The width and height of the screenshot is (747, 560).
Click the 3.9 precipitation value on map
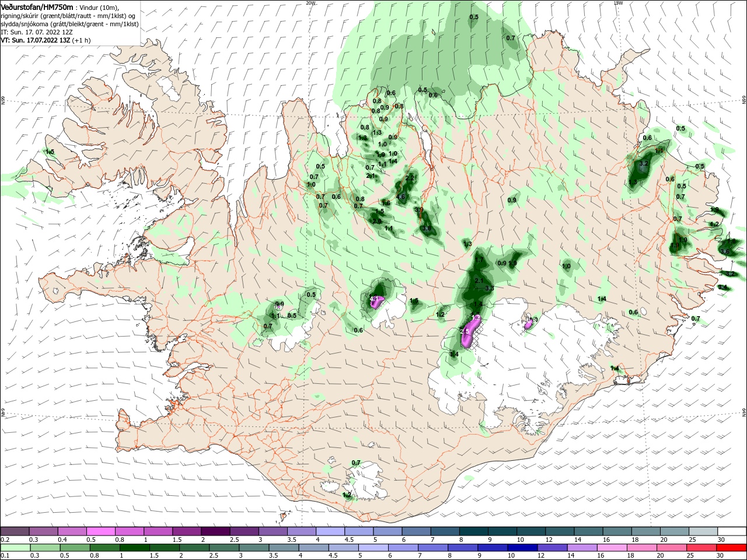(x=418, y=209)
